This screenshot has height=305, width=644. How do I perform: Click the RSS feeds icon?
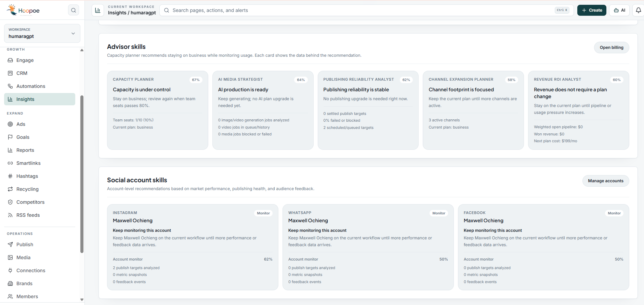(x=10, y=215)
